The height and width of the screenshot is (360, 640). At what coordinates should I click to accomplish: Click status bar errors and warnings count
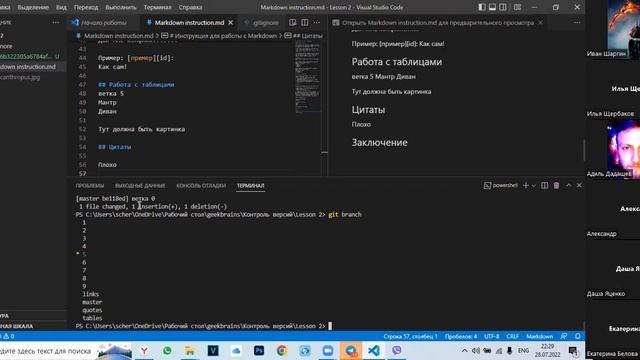click(x=8, y=336)
